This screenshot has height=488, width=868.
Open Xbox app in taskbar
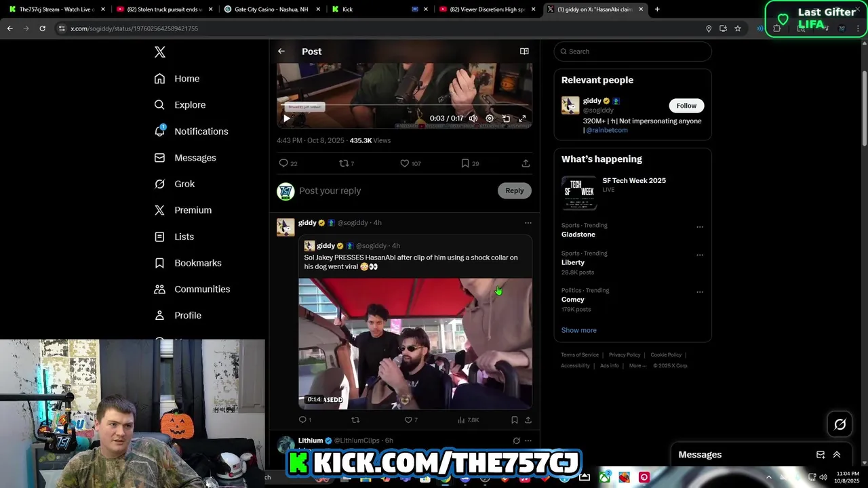coord(604,478)
